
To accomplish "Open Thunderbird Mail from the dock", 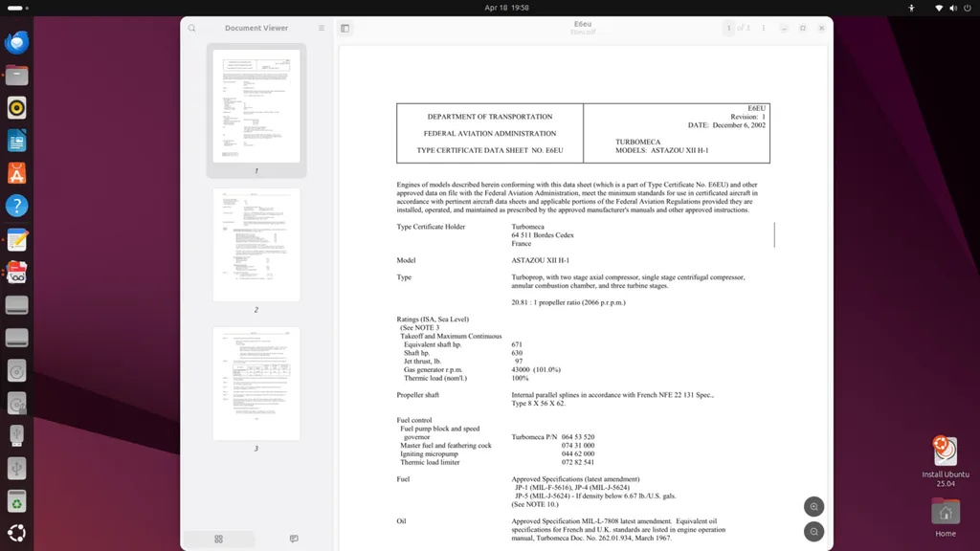I will [x=17, y=42].
